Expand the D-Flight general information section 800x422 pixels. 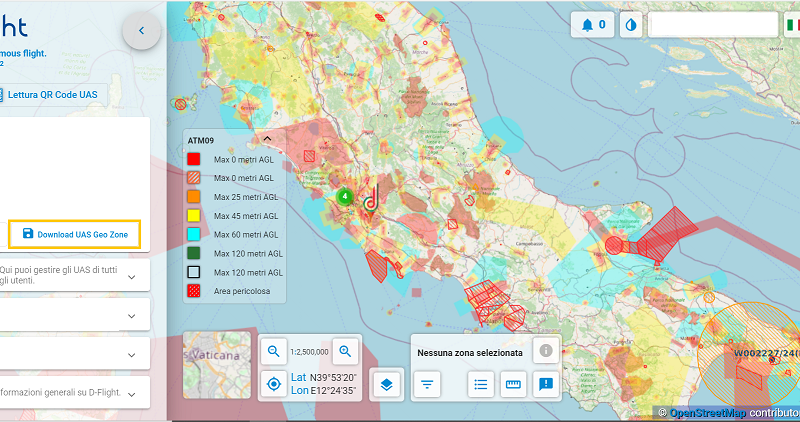[x=132, y=392]
